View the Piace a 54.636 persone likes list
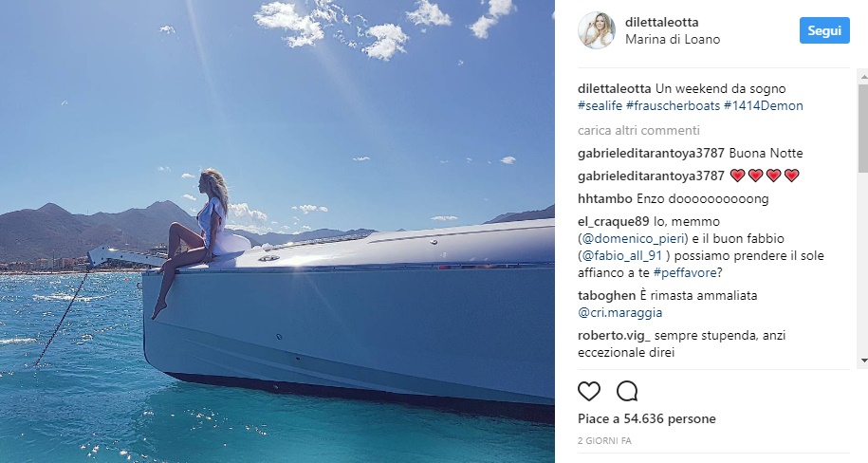 click(647, 418)
